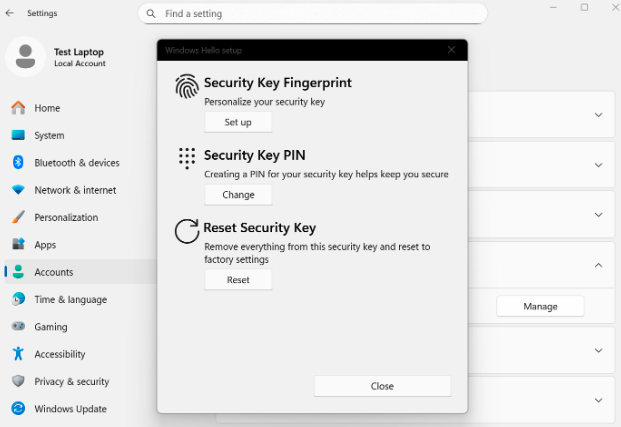Open the Gaming section

tap(51, 327)
